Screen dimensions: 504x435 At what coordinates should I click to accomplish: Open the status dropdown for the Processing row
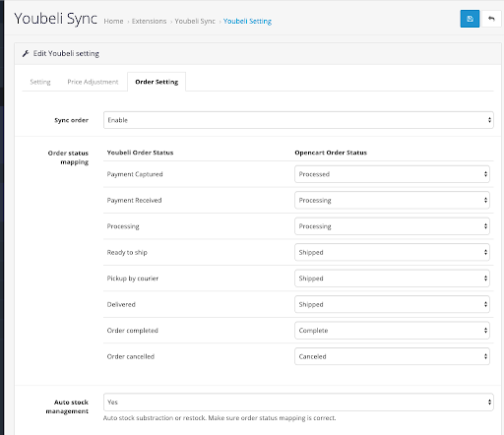pyautogui.click(x=392, y=226)
